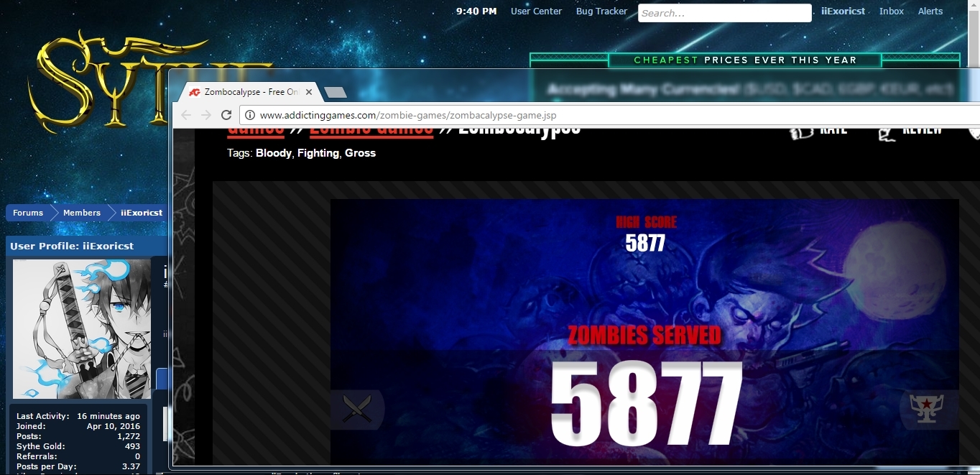Image resolution: width=980 pixels, height=475 pixels.
Task: Click the addictinggames favicon on tab
Action: point(194,92)
